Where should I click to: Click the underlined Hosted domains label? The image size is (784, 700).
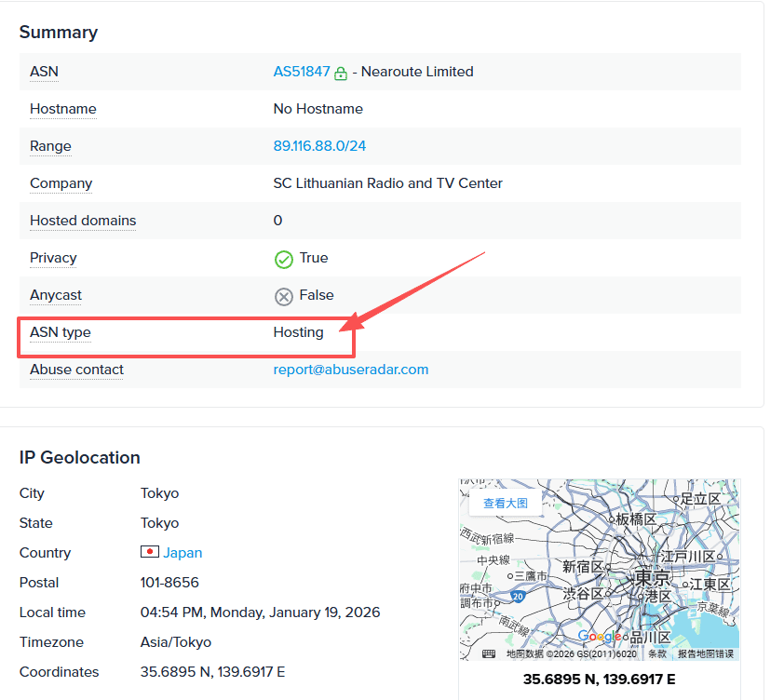coord(83,221)
